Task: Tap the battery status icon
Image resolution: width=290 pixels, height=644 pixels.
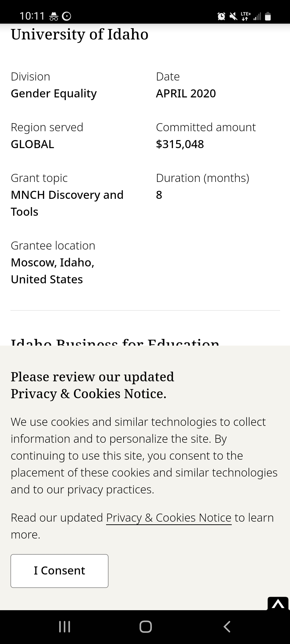Action: point(268,17)
